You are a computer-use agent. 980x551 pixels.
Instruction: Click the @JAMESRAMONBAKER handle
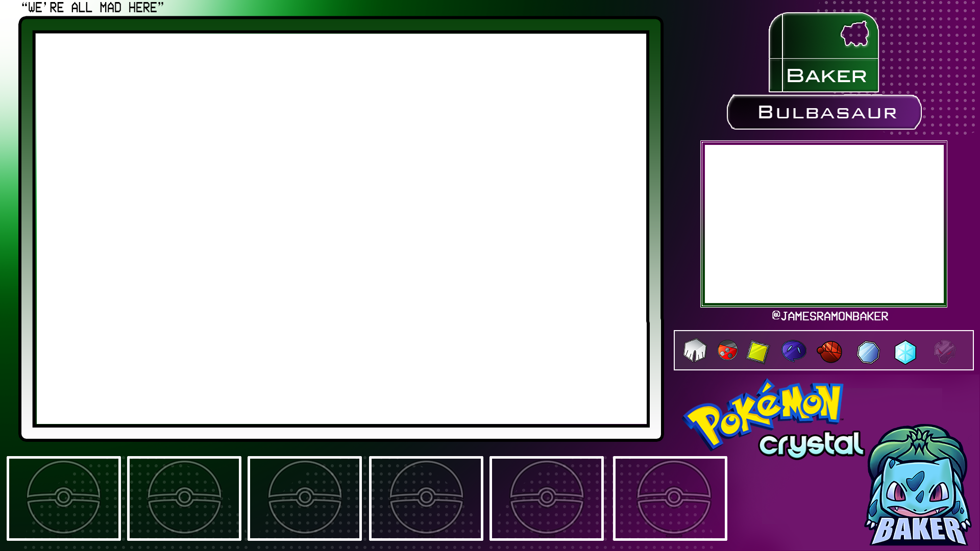pyautogui.click(x=830, y=316)
